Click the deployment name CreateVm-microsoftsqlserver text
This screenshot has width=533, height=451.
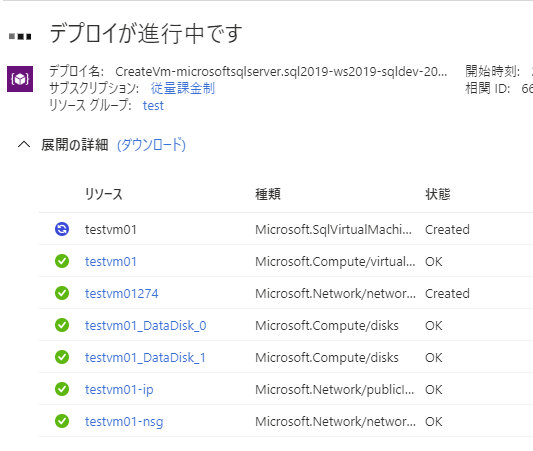click(x=281, y=71)
